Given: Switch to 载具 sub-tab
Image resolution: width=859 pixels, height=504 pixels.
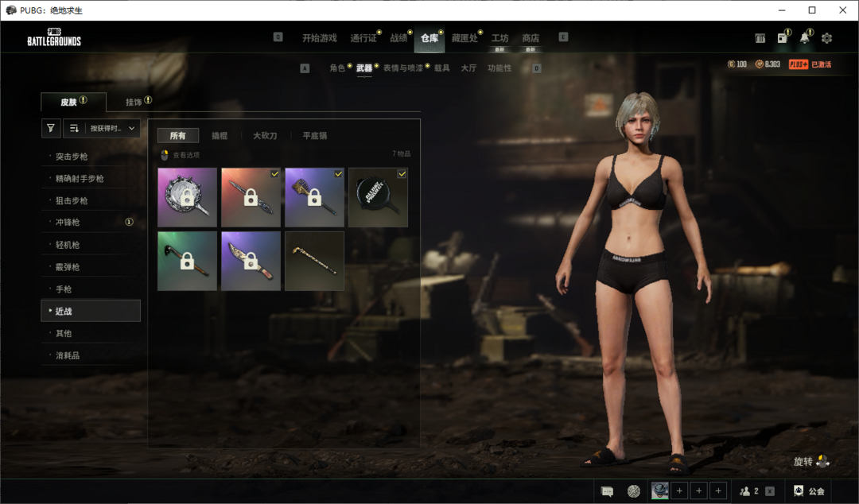Looking at the screenshot, I should [442, 68].
